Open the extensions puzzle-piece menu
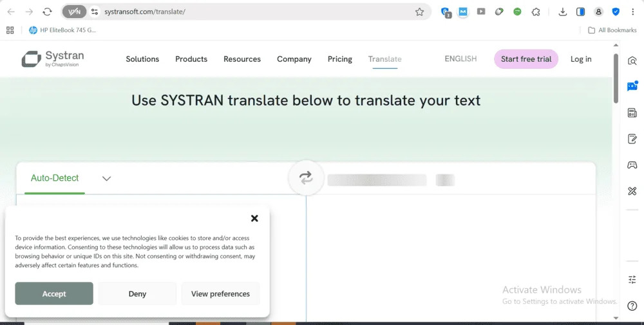 536,12
